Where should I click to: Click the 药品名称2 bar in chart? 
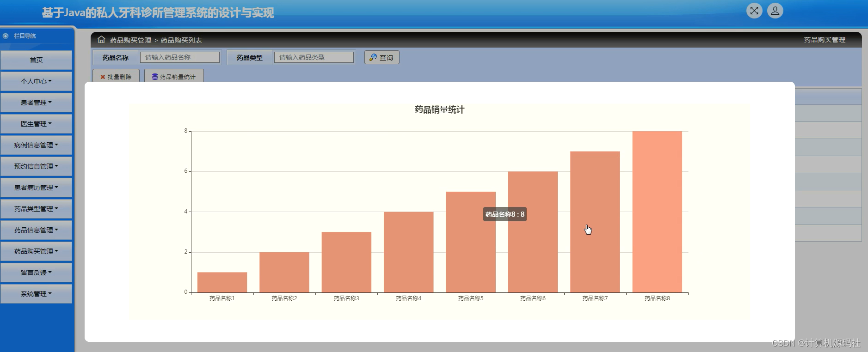point(284,272)
